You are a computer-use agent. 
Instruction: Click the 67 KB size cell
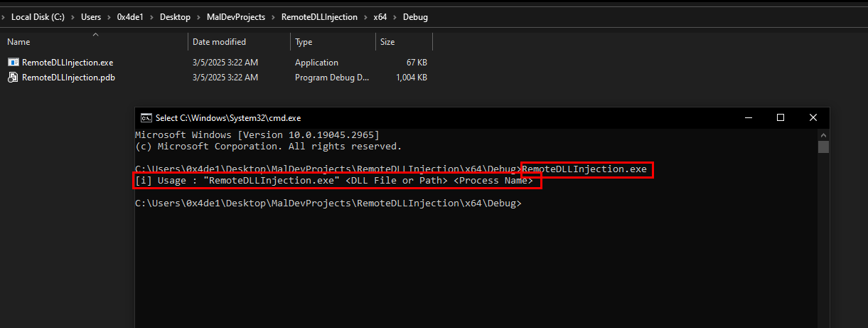(x=417, y=63)
